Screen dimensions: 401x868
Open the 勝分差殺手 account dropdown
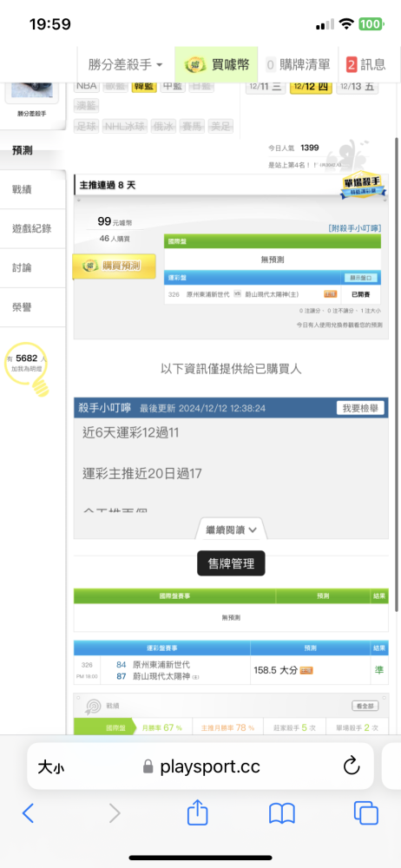click(126, 65)
